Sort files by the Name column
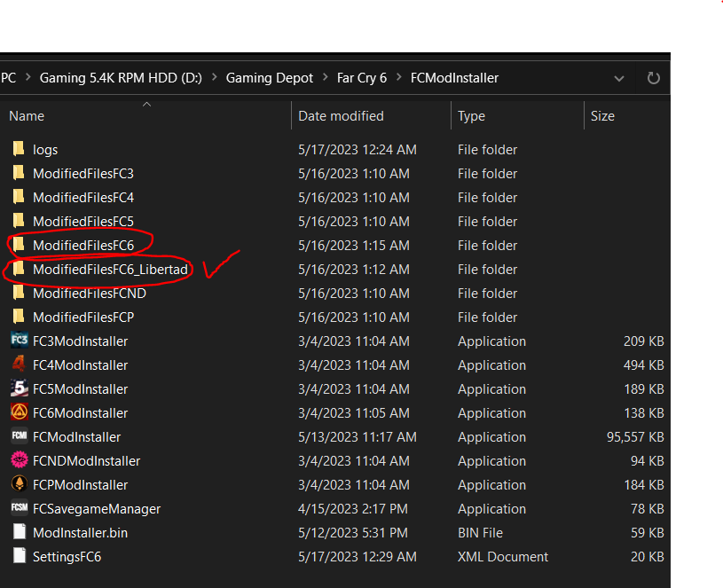This screenshot has width=723, height=588. (27, 116)
